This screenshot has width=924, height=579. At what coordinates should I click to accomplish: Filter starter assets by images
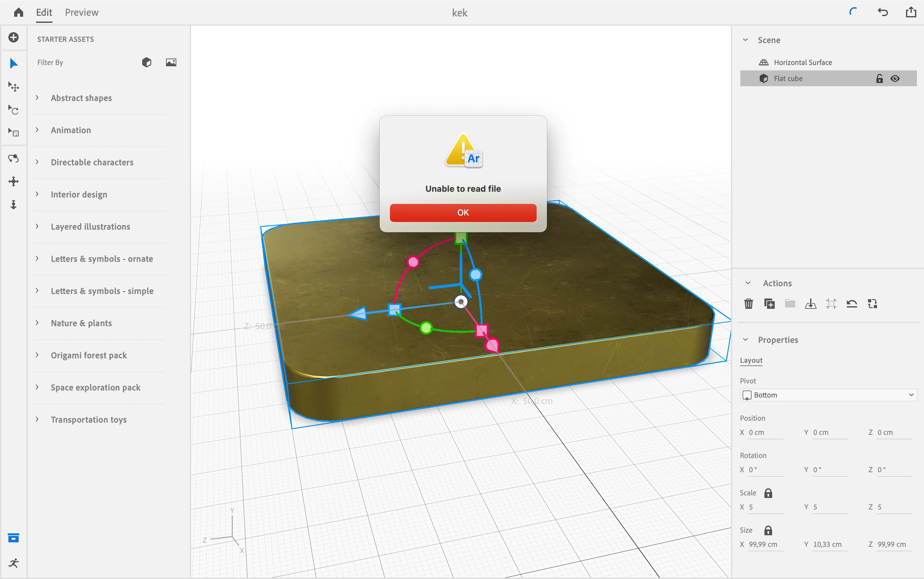pyautogui.click(x=171, y=62)
